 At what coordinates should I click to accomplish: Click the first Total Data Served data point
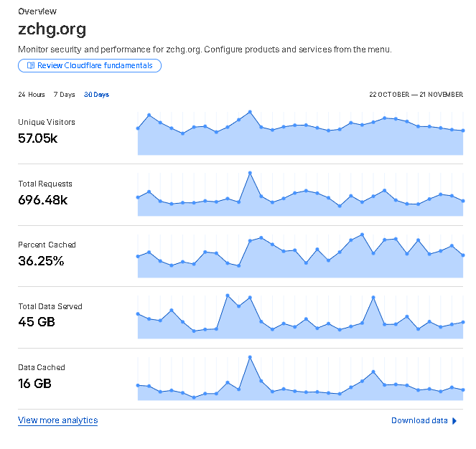(x=138, y=314)
